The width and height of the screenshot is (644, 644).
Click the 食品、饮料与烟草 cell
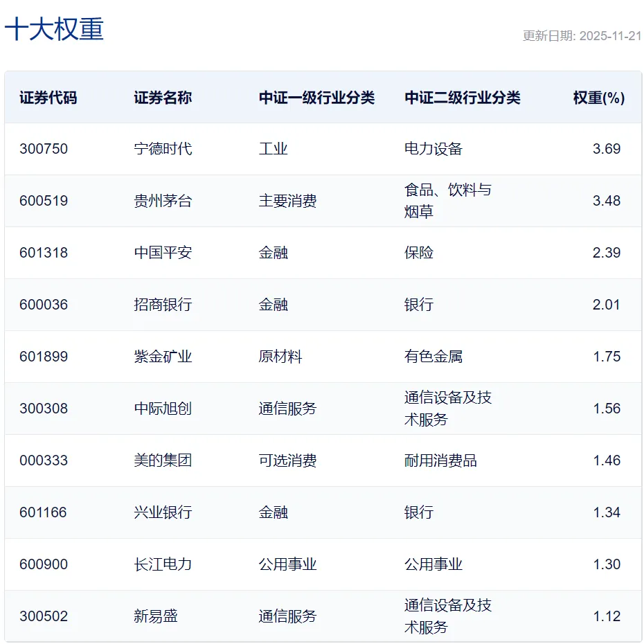pos(447,201)
